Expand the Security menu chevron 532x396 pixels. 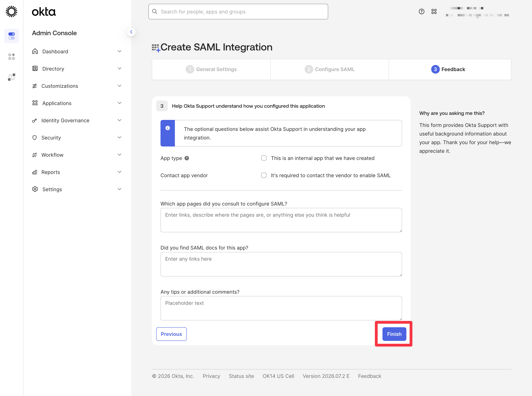120,138
